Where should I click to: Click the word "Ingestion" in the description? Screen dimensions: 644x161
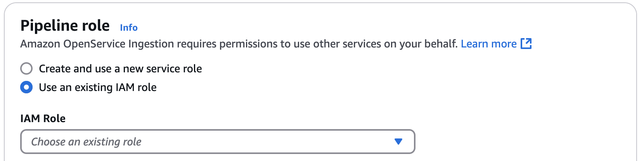[x=152, y=44]
